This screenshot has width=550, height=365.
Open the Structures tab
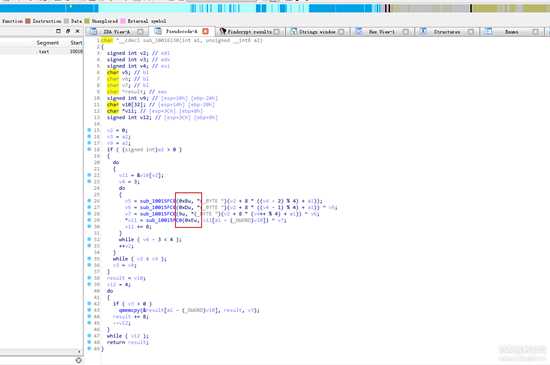click(447, 32)
